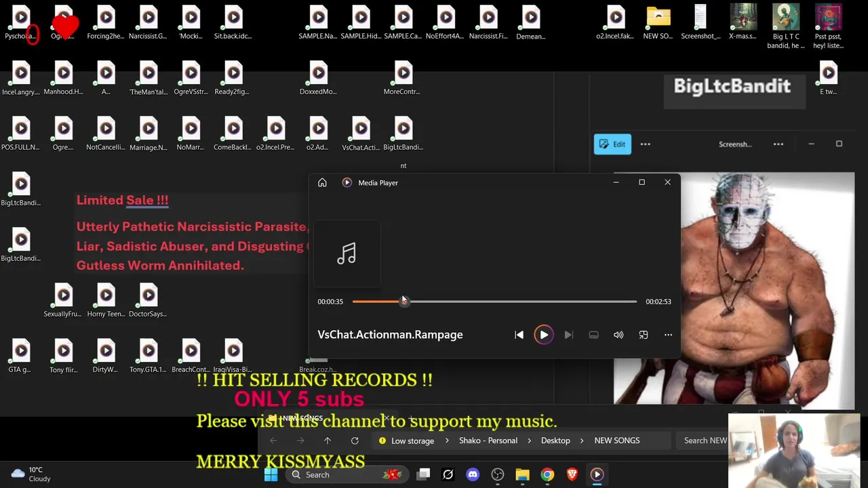Open Google Chrome from the taskbar
868x488 pixels.
point(547,474)
